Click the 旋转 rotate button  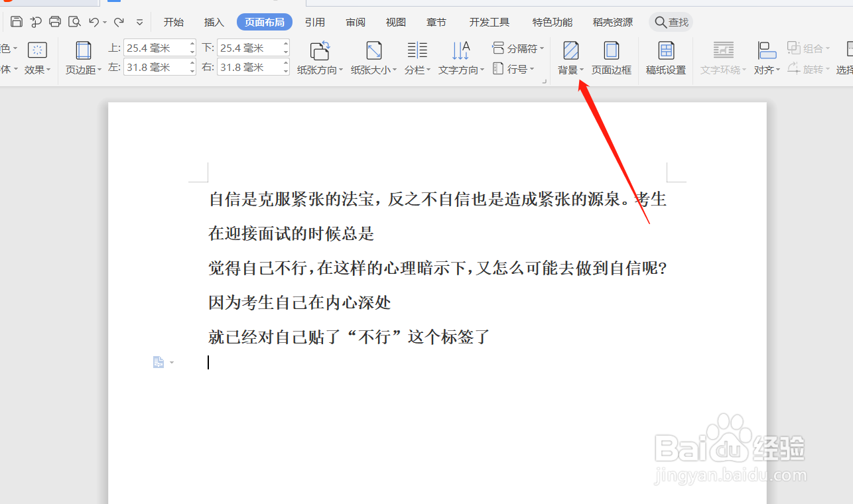point(809,68)
